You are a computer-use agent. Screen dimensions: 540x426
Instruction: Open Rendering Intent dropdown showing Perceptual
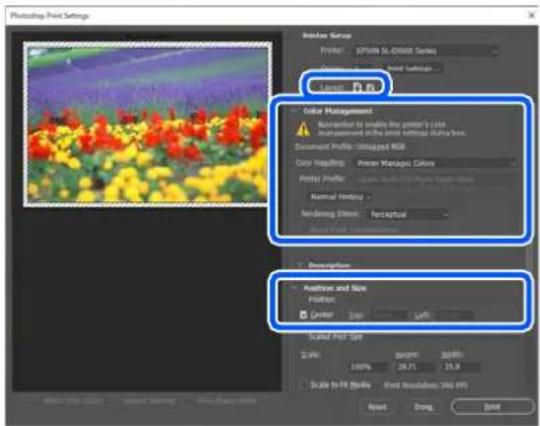408,215
